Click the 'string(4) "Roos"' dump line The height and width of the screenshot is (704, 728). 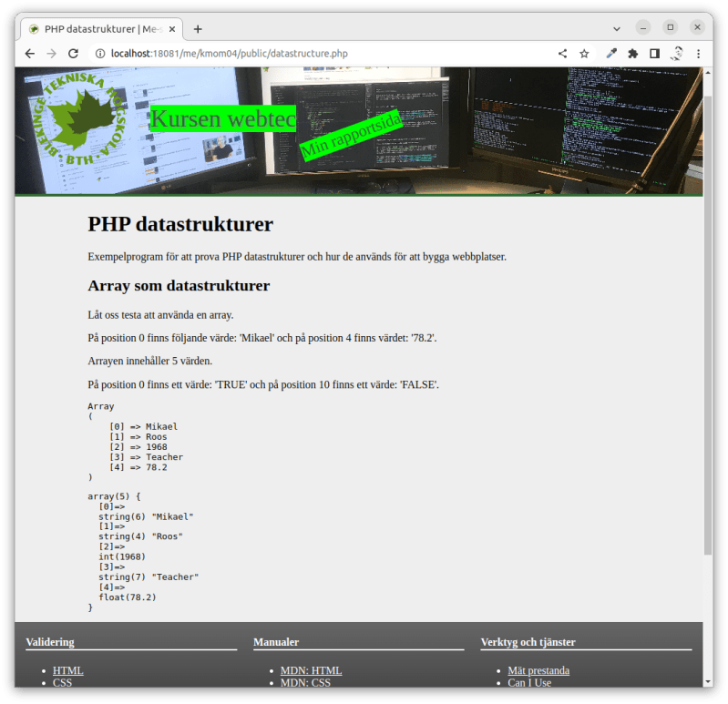click(x=140, y=536)
